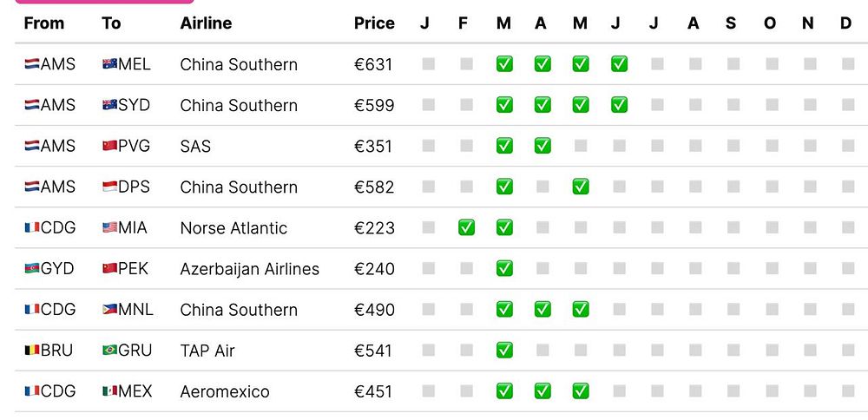Toggle March checkbox in Azerbaijan Airlines row
This screenshot has width=868, height=420.
click(504, 268)
